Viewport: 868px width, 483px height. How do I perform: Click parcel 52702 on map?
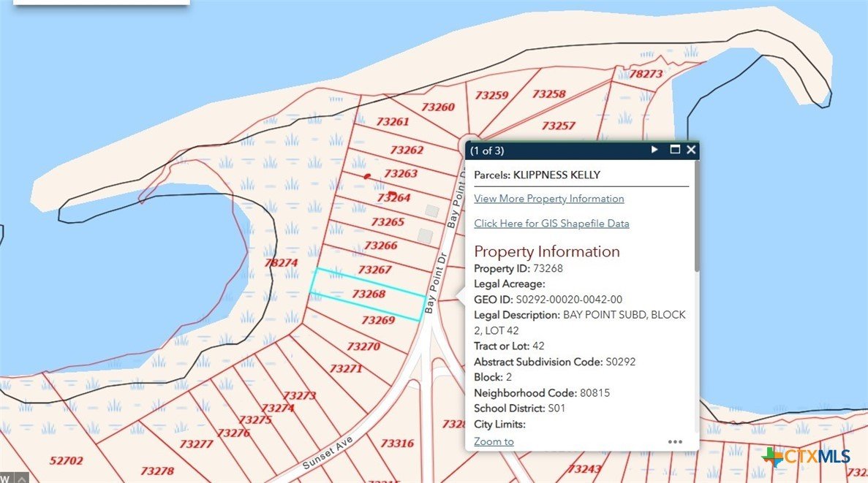[x=66, y=460]
